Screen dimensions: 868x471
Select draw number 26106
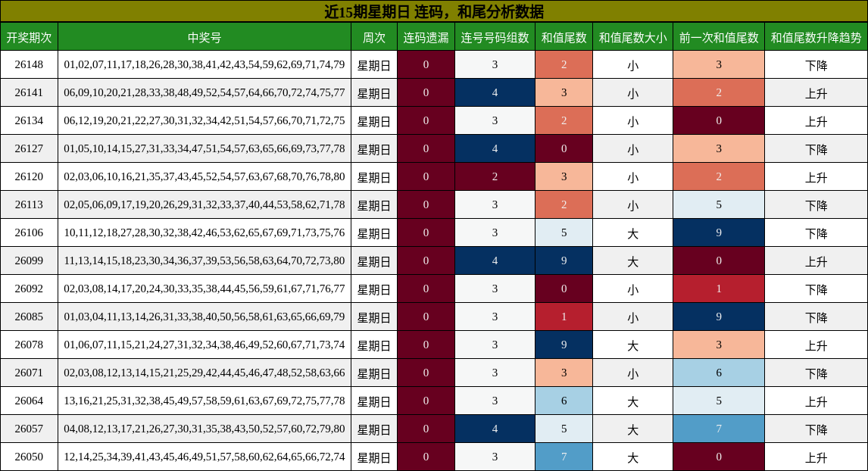pyautogui.click(x=29, y=232)
